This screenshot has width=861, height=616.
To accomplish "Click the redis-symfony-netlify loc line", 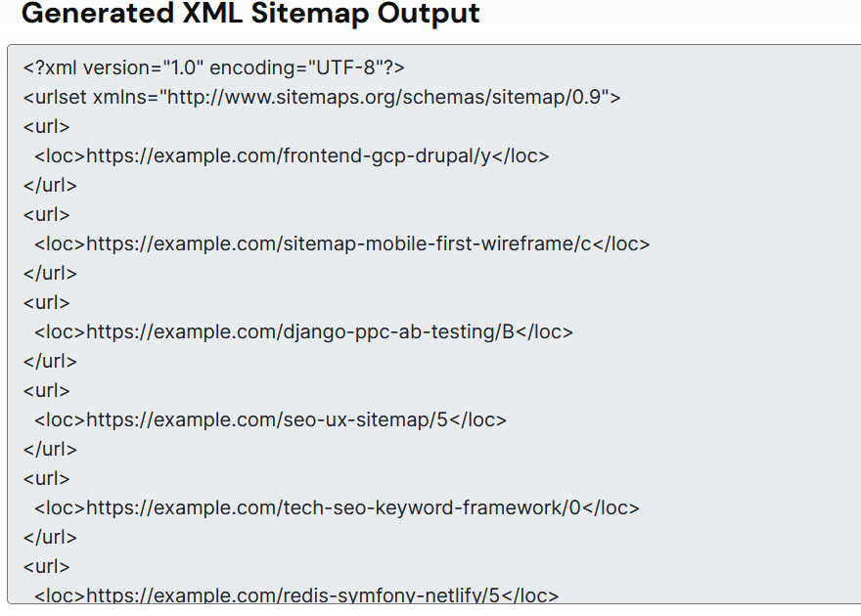I will click(296, 594).
